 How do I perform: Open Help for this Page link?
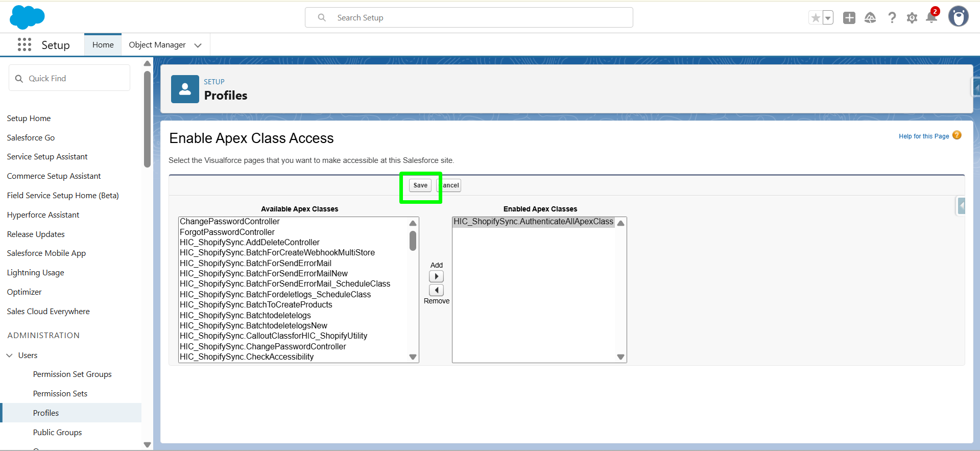924,136
